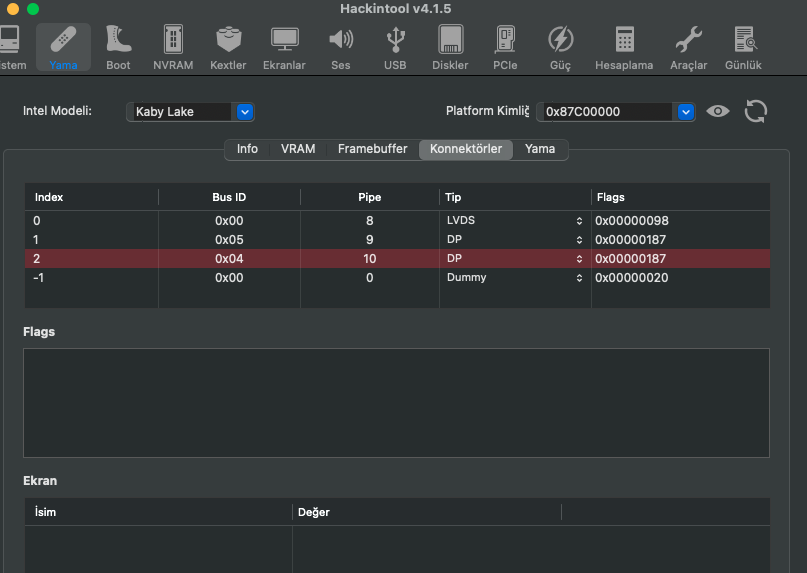Viewport: 807px width, 573px height.
Task: Switch to the Info tab
Action: click(x=247, y=149)
